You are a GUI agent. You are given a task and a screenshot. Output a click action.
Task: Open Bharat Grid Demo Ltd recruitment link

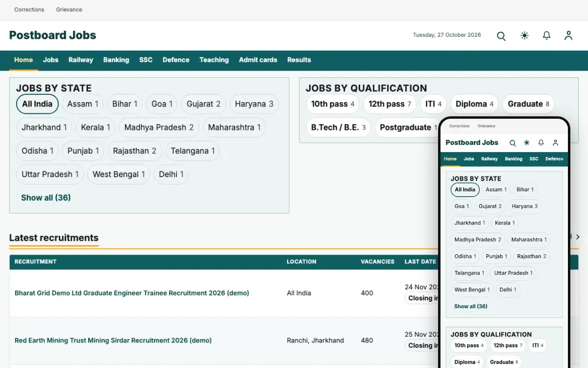(x=132, y=293)
